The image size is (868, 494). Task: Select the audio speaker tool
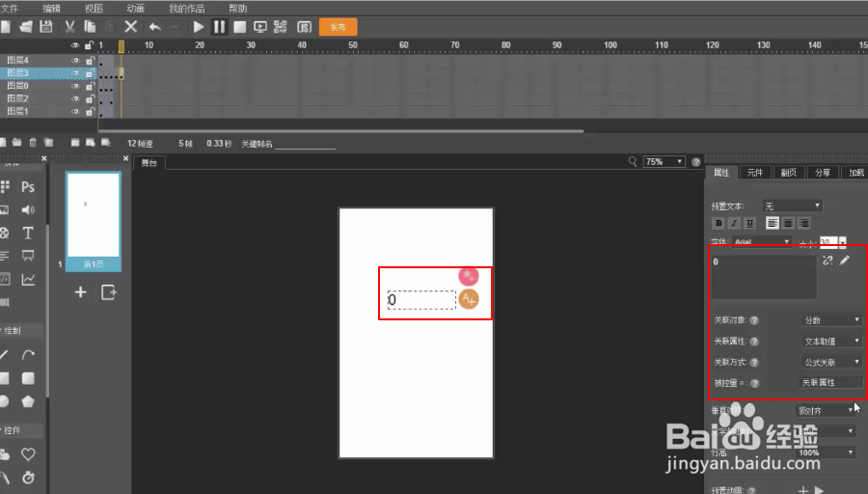[28, 210]
